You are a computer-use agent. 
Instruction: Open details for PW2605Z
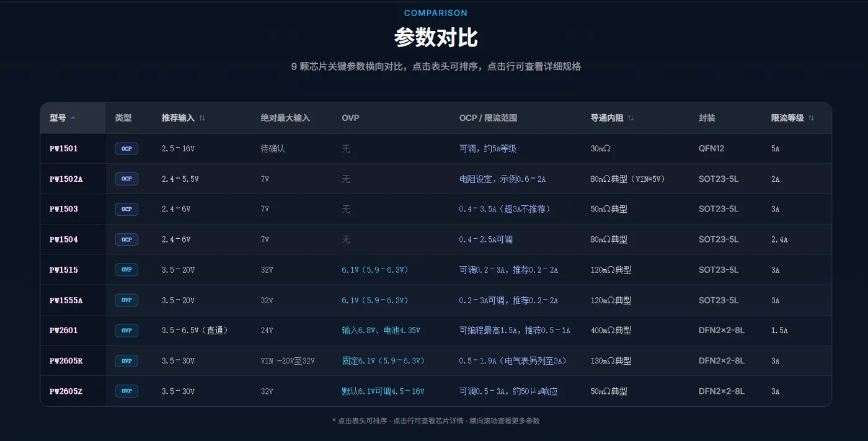[x=436, y=391]
